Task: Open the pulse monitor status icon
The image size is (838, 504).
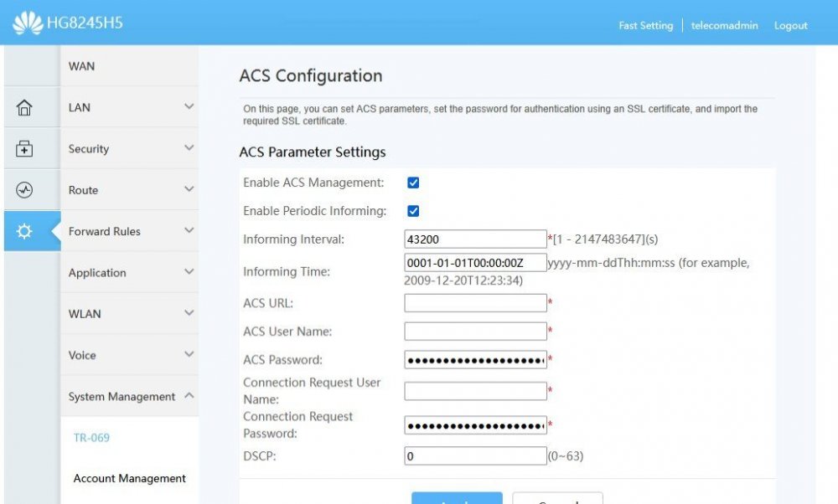Action: (24, 190)
